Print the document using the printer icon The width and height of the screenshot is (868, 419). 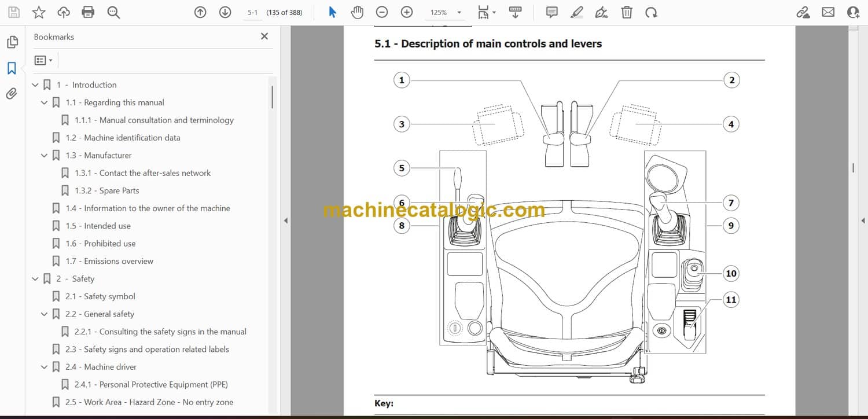pyautogui.click(x=88, y=12)
